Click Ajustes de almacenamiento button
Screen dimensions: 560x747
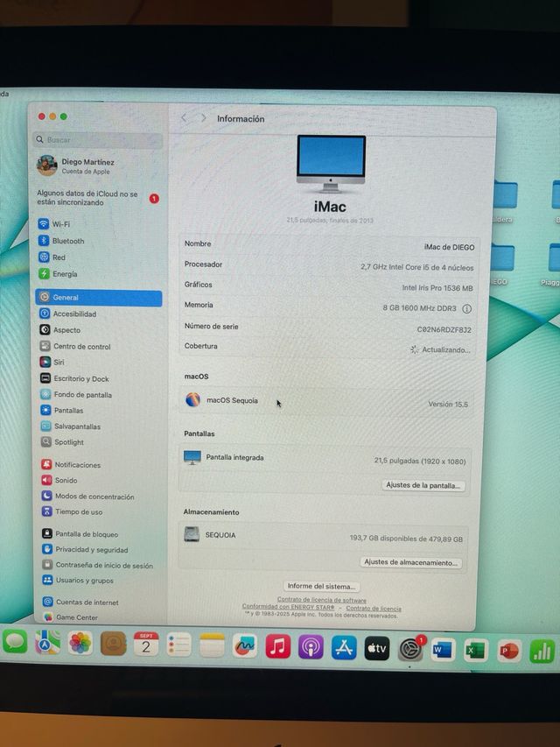[411, 563]
